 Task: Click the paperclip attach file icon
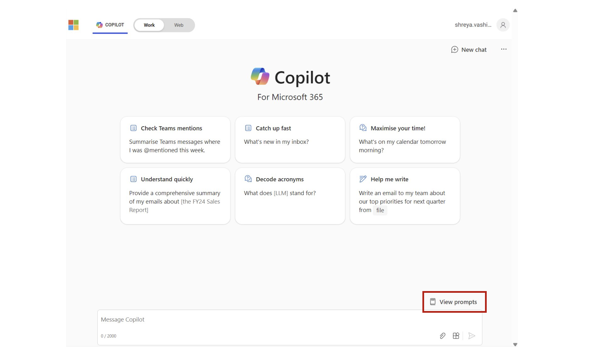(443, 336)
